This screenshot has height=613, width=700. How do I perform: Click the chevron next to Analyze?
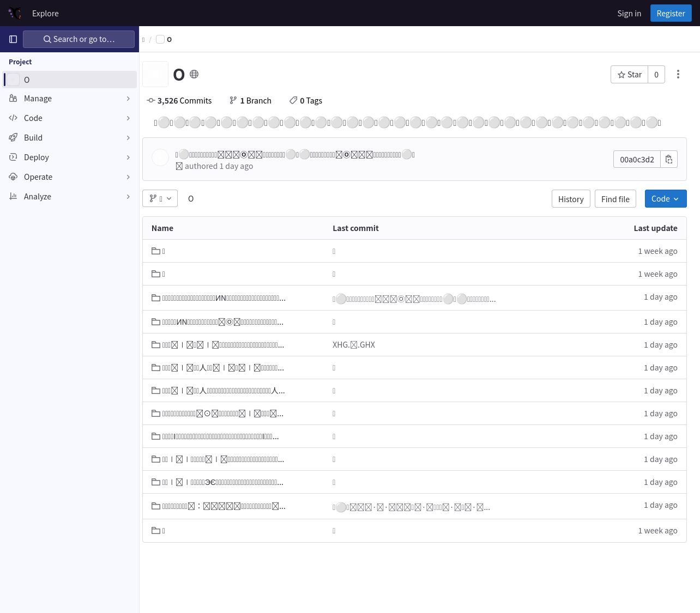point(128,197)
